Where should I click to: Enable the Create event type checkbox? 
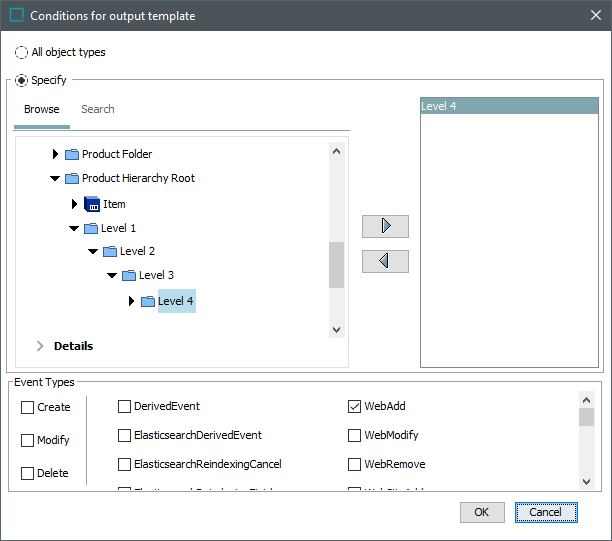coord(27,407)
